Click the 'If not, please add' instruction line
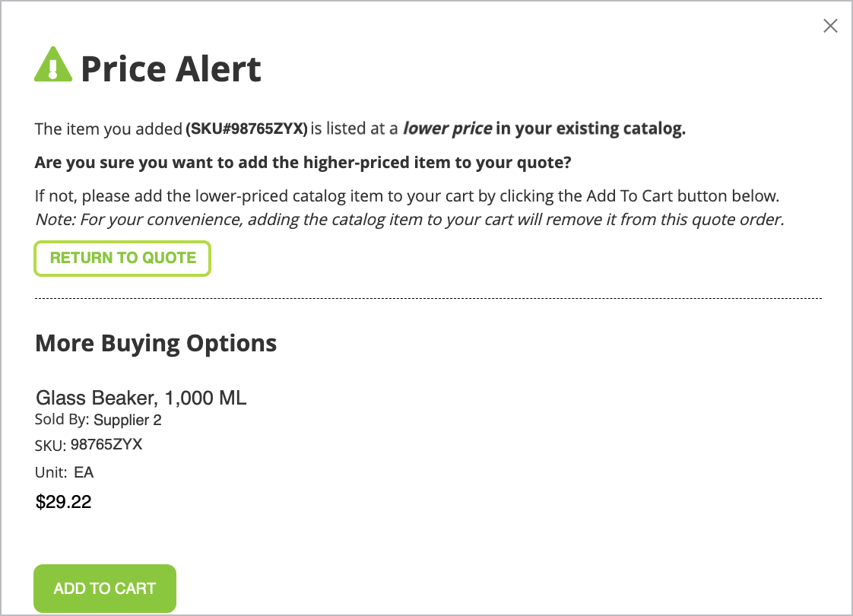 [x=407, y=196]
